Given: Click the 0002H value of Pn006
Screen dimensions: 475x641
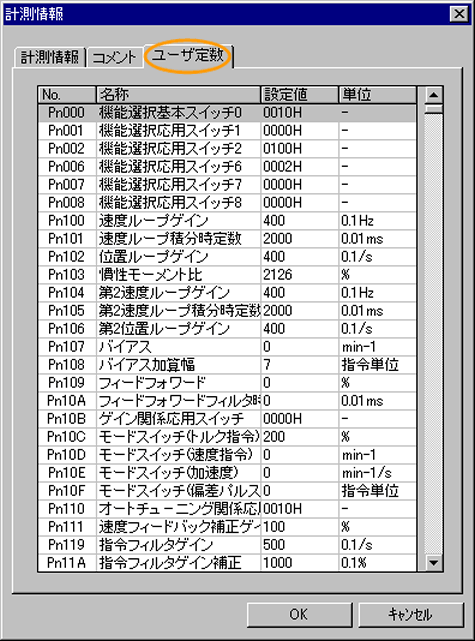Looking at the screenshot, I should (x=300, y=167).
